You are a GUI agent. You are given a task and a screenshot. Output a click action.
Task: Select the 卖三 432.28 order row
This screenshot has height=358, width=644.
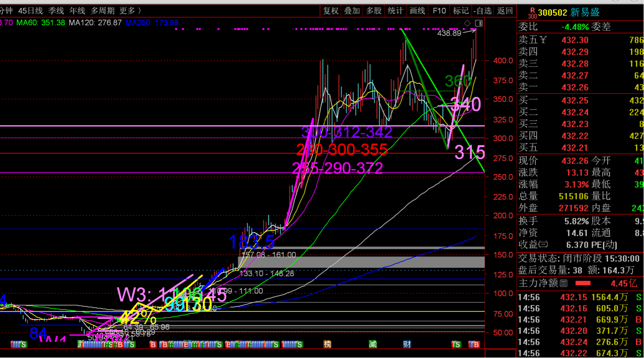pyautogui.click(x=581, y=64)
